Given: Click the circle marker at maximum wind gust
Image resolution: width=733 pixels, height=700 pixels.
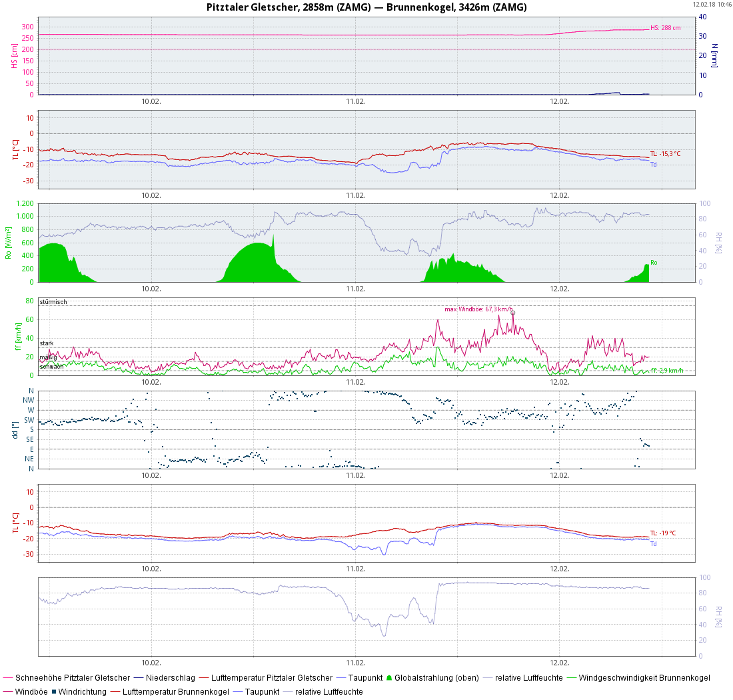Looking at the screenshot, I should pyautogui.click(x=513, y=313).
